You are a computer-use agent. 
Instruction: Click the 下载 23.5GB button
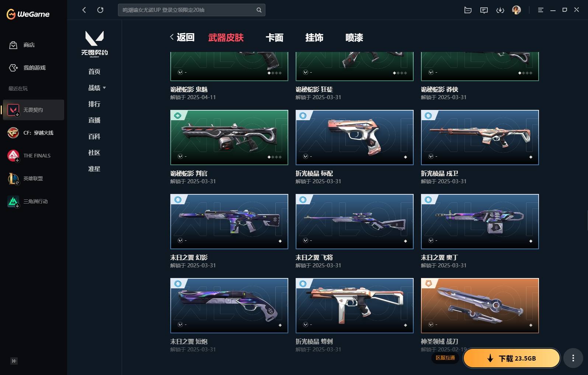512,358
